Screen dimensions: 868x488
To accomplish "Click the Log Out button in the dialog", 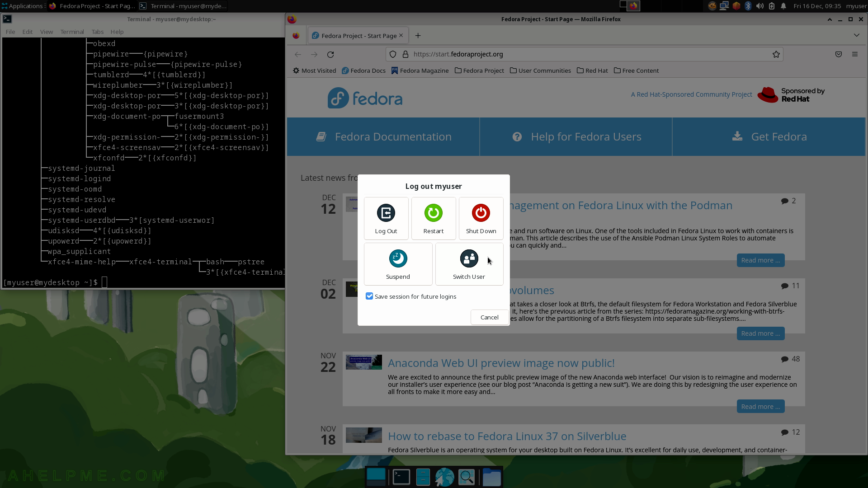I will click(386, 219).
